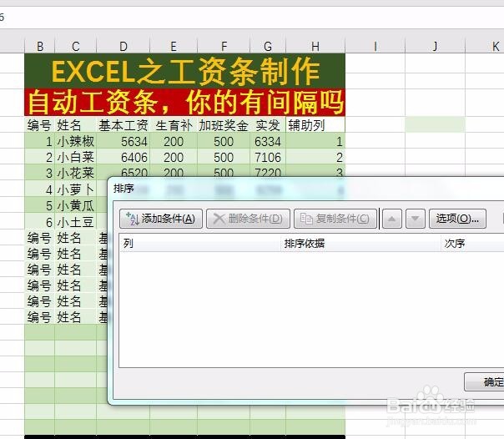Click the salary value 6406
The height and width of the screenshot is (439, 504).
pyautogui.click(x=123, y=157)
